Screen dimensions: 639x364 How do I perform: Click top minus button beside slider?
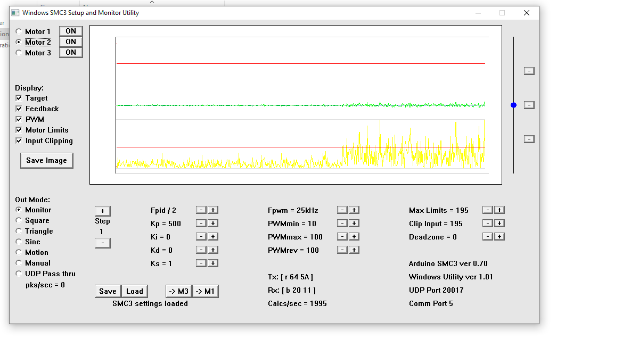click(x=529, y=71)
